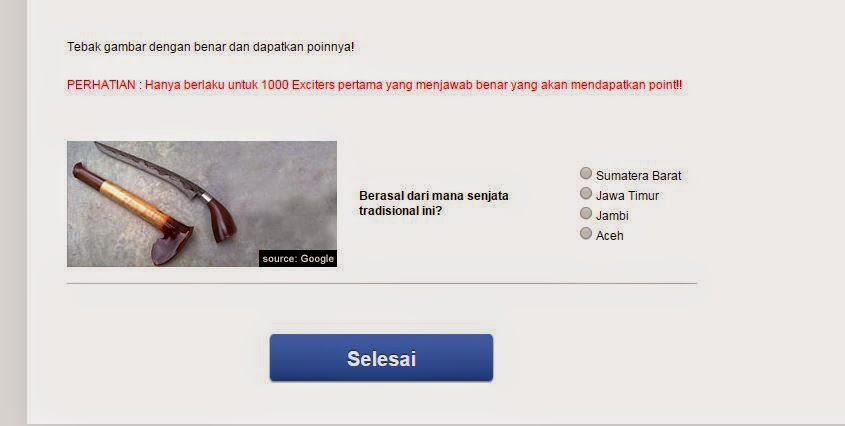Choose the Jawa Timur radio option

pos(586,193)
